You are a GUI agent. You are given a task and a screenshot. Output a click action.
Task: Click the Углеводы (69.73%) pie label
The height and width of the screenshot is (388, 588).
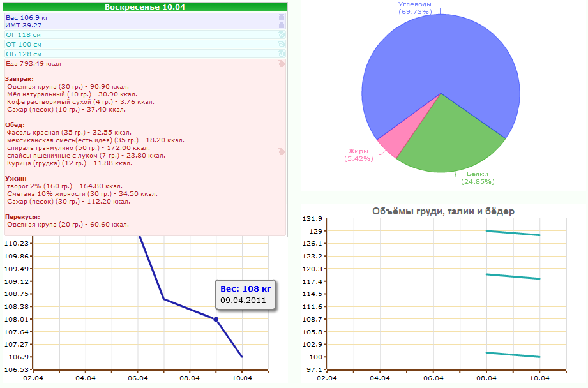[415, 8]
